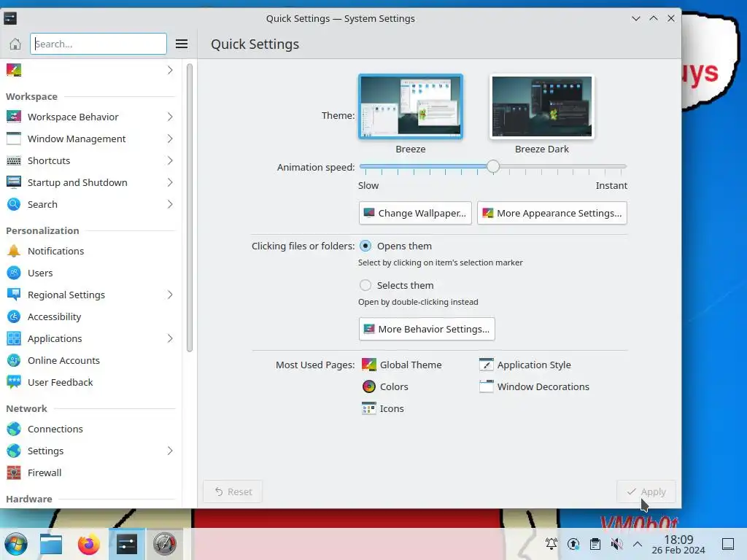Screen dimensions: 747x560
Task: Select the "Opens them" radio option
Action: [365, 246]
